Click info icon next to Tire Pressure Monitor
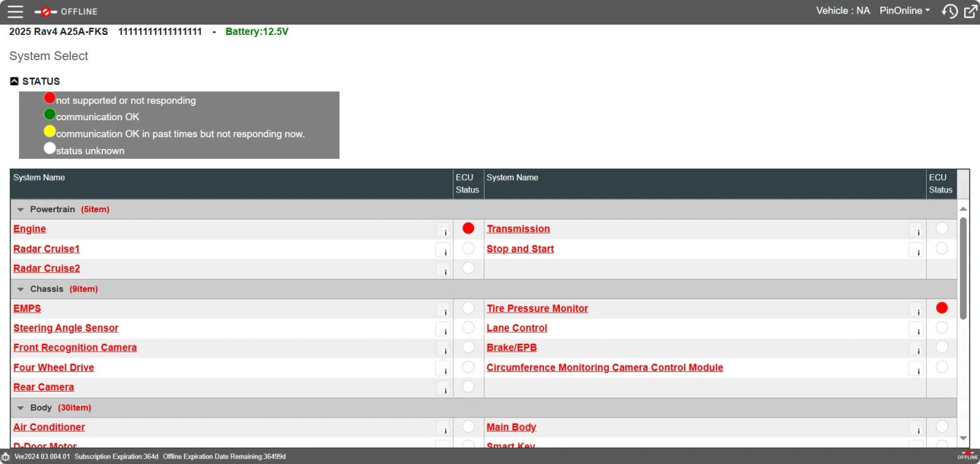Viewport: 980px width, 464px height. coord(916,310)
